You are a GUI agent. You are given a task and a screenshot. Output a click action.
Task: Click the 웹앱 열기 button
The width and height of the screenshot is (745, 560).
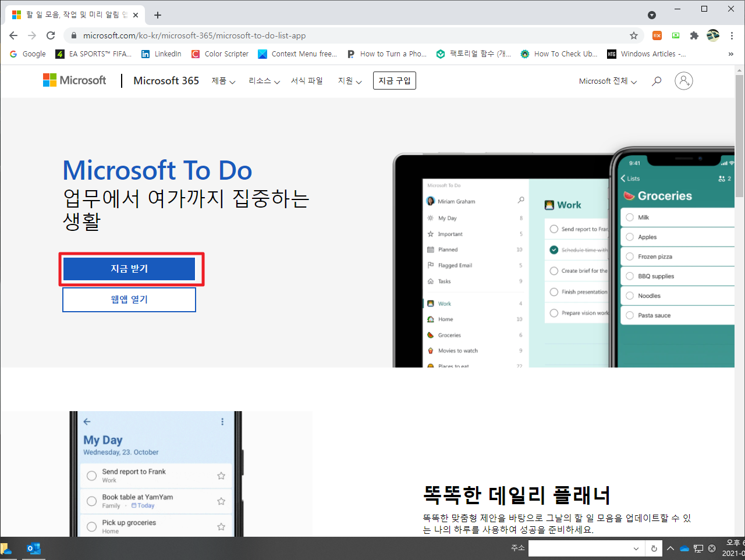129,299
